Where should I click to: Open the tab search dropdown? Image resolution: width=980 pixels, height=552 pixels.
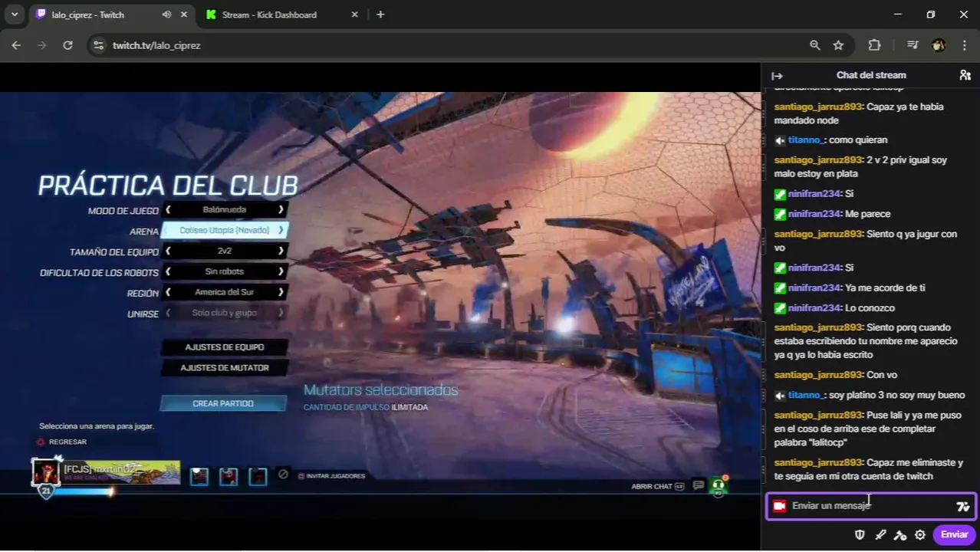tap(14, 15)
